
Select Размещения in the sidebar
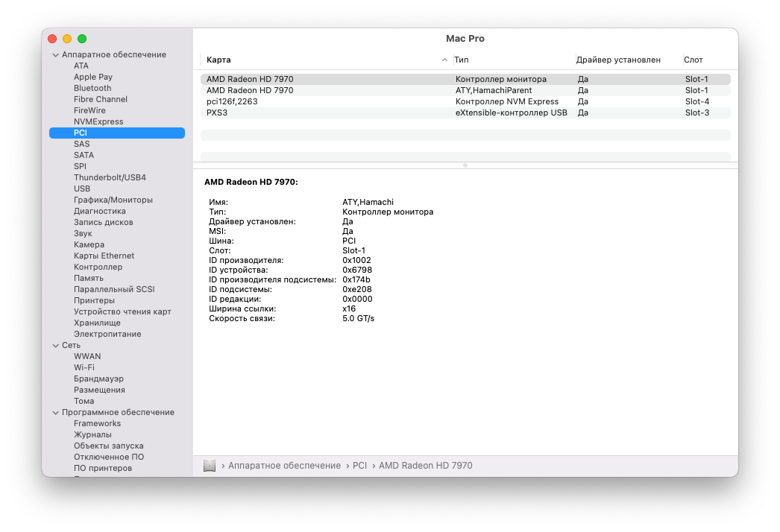(99, 390)
